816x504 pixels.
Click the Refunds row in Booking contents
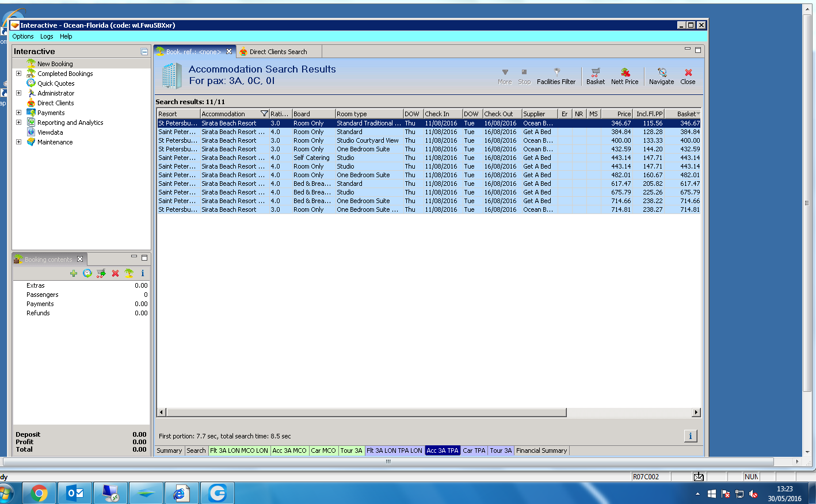81,313
